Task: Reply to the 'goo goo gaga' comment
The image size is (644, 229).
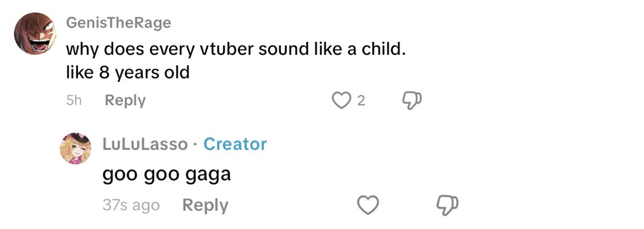Action: 205,205
